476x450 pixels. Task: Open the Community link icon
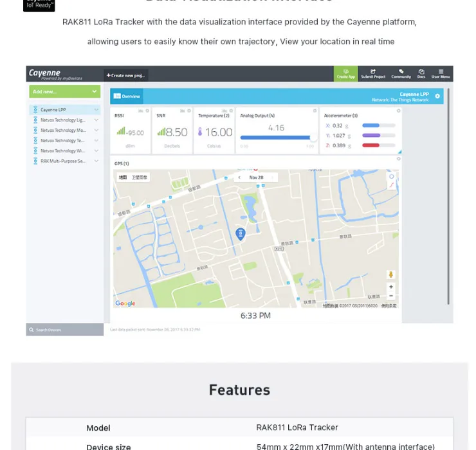tap(401, 74)
